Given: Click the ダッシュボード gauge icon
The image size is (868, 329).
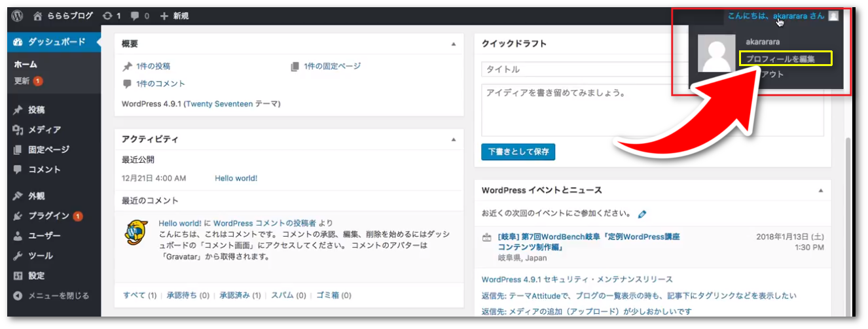Looking at the screenshot, I should tap(18, 42).
